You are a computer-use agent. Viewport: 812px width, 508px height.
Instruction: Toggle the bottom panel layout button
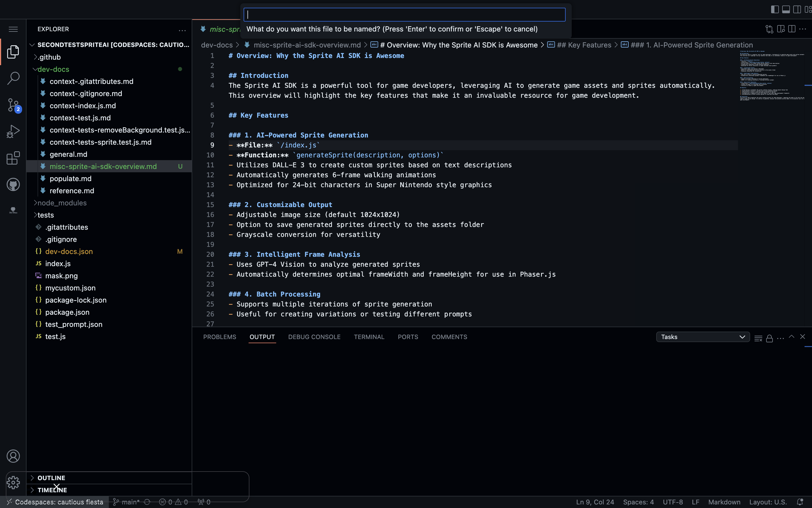tap(786, 9)
